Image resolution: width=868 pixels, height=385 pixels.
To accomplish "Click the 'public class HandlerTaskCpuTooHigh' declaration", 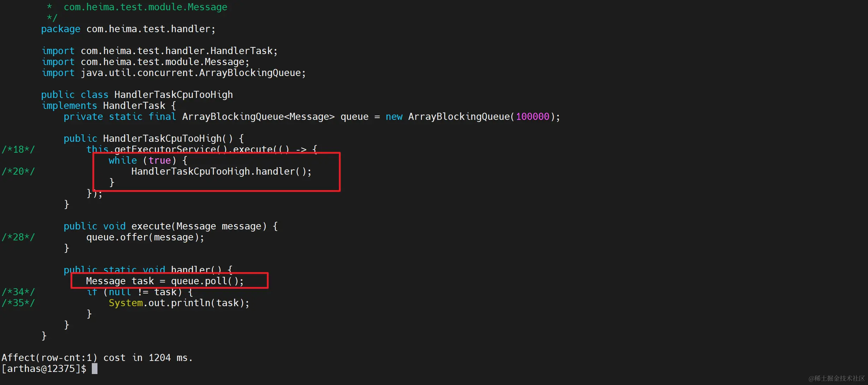I will coord(137,95).
